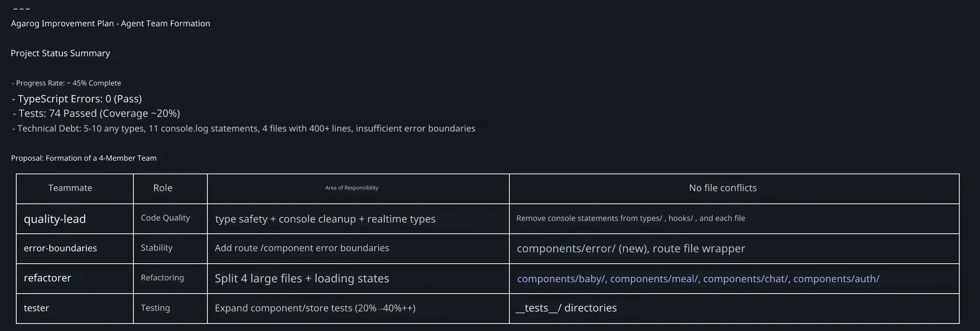Click the __tests__/ directories cell
The height and width of the screenshot is (331, 980).
point(566,308)
